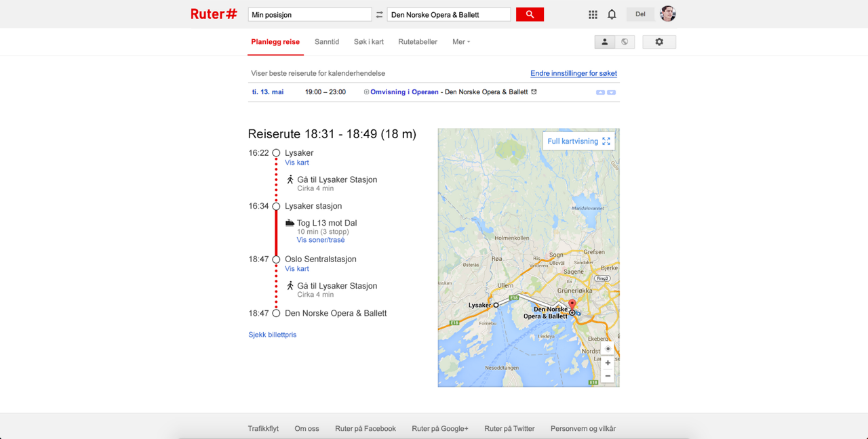The image size is (868, 439).
Task: Select the personal mode person icon toggle
Action: click(605, 42)
